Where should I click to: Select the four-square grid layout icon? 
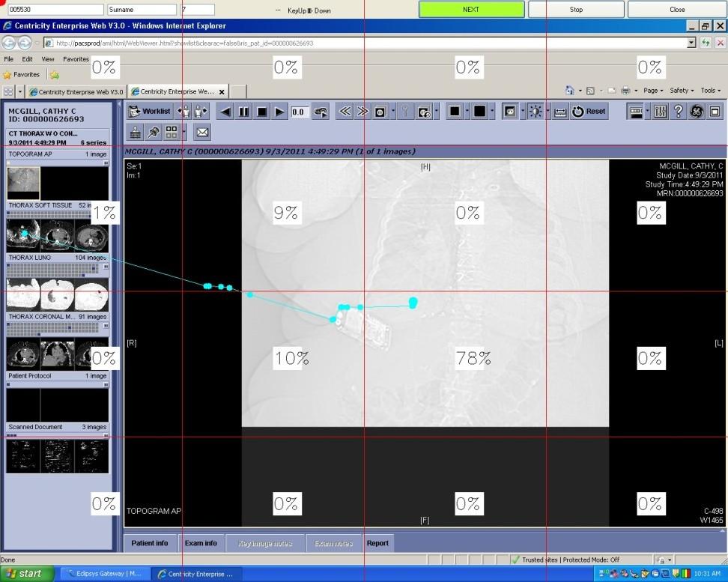pyautogui.click(x=172, y=133)
